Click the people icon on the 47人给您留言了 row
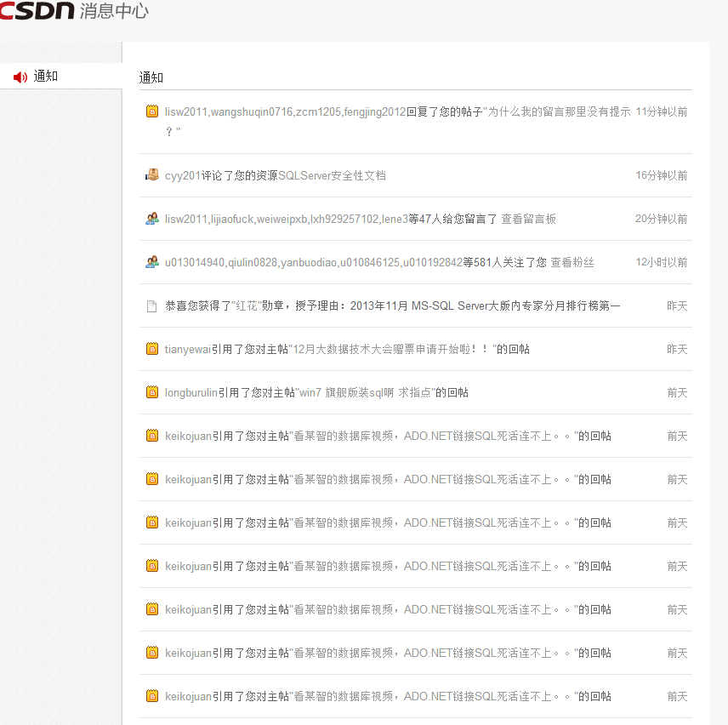This screenshot has height=725, width=728. tap(152, 219)
